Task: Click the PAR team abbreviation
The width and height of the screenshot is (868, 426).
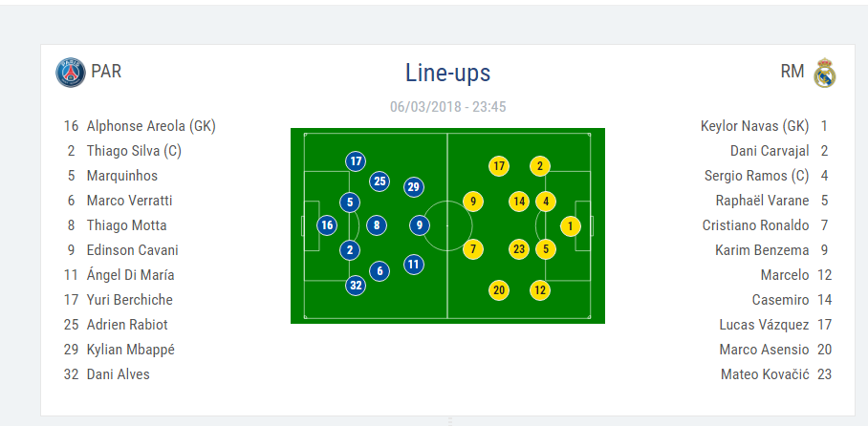Action: [x=106, y=72]
